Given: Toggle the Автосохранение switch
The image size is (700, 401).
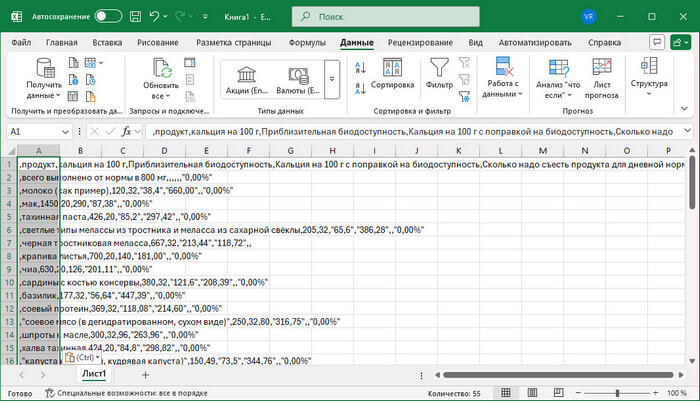Looking at the screenshot, I should point(108,17).
